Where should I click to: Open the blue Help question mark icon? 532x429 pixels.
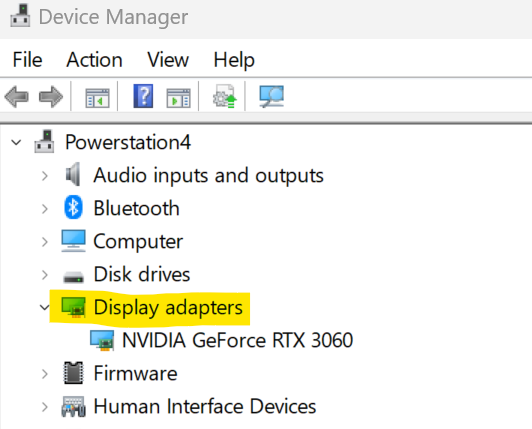[x=143, y=96]
